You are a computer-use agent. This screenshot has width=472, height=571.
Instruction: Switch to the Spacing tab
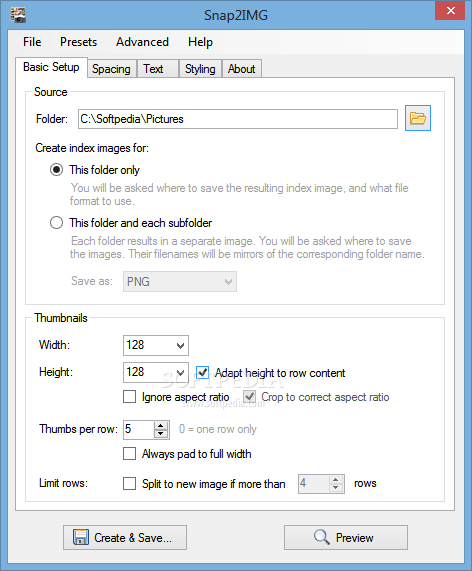click(111, 69)
